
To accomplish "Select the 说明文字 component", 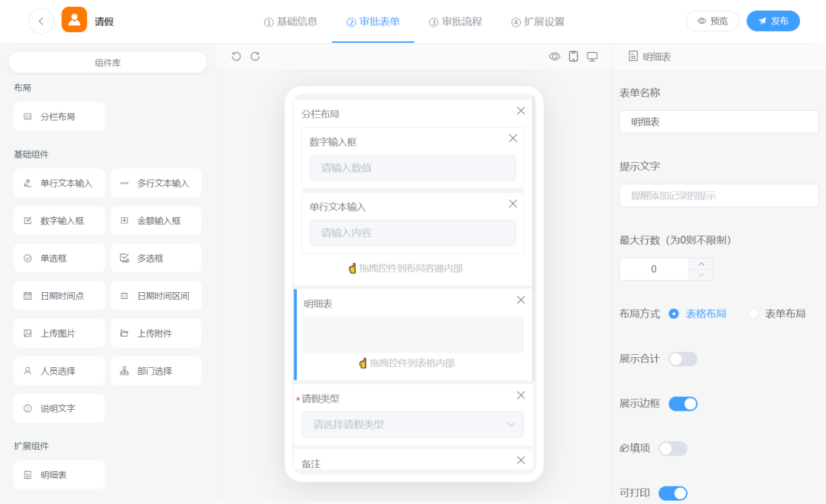I will tap(59, 408).
